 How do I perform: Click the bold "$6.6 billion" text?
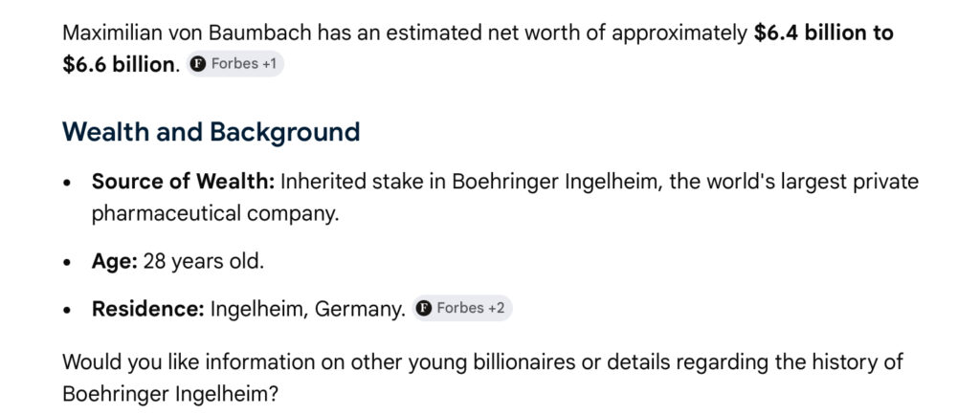pos(116,64)
